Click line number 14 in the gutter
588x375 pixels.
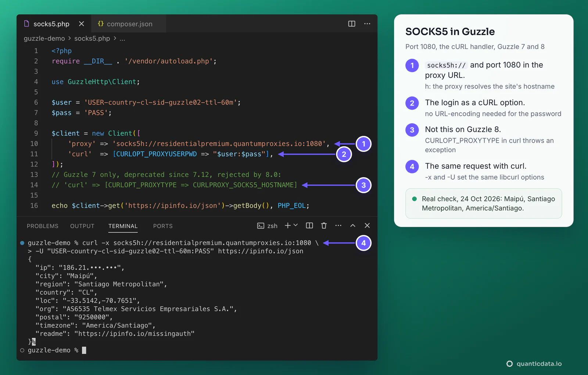(34, 185)
